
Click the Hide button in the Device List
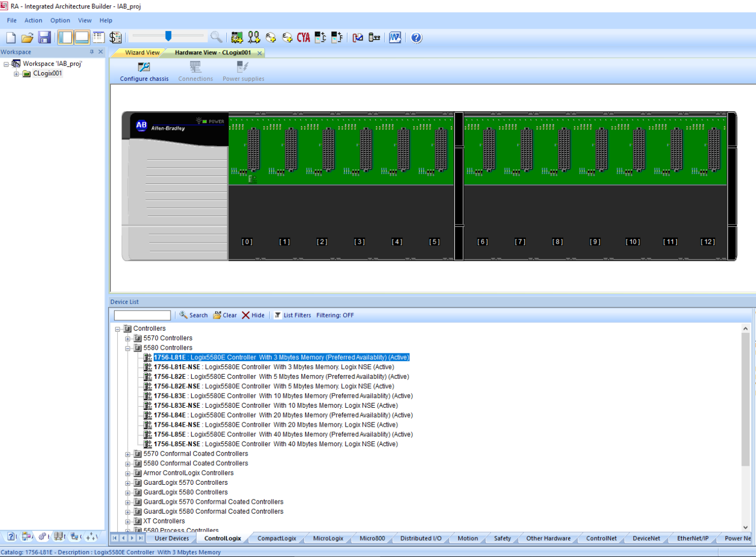coord(254,315)
